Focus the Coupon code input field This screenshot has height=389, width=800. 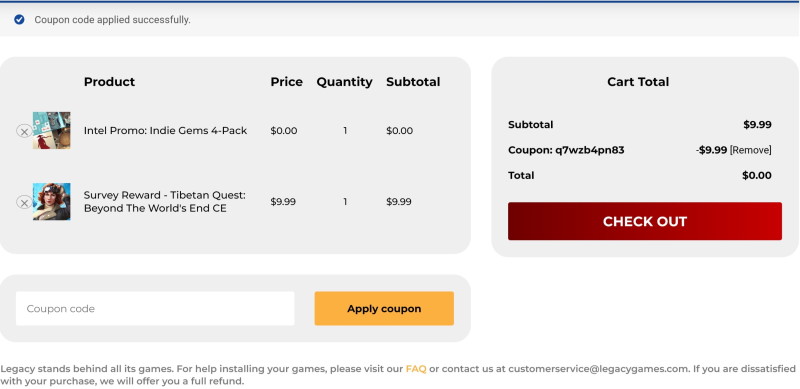coord(155,308)
